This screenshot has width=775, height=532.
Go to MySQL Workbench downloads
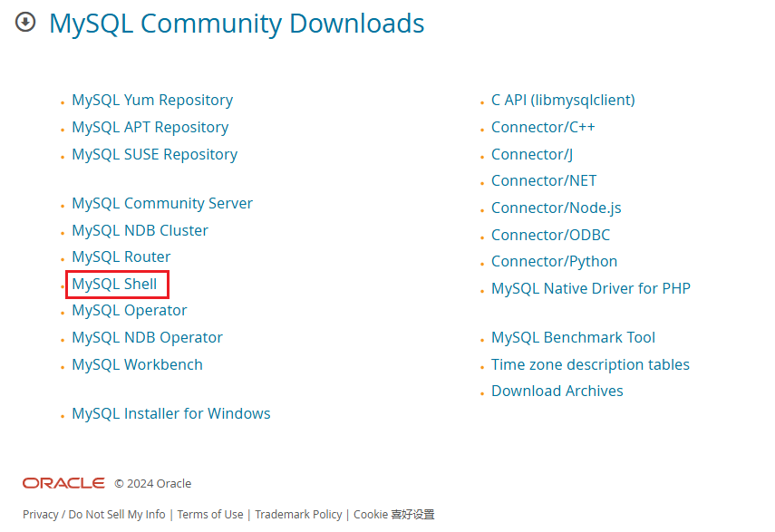click(x=138, y=365)
